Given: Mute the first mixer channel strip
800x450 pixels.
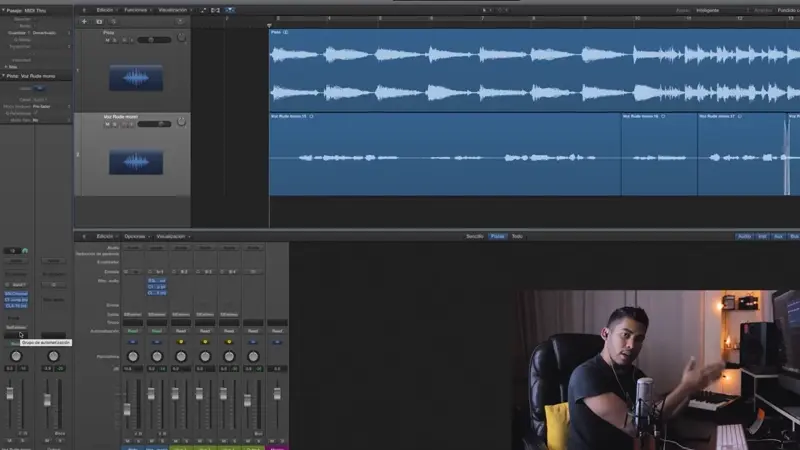Looking at the screenshot, I should (128, 441).
